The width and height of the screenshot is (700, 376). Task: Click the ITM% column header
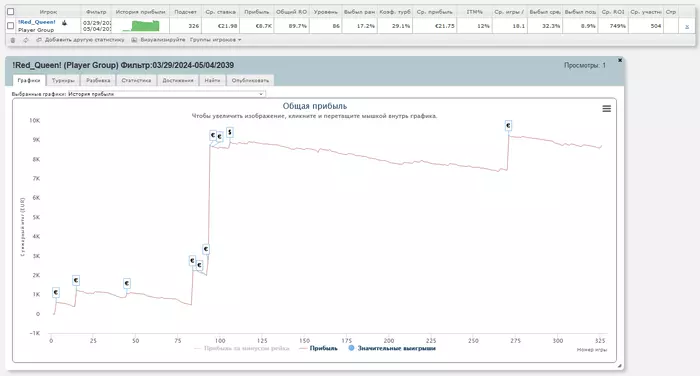(x=475, y=12)
